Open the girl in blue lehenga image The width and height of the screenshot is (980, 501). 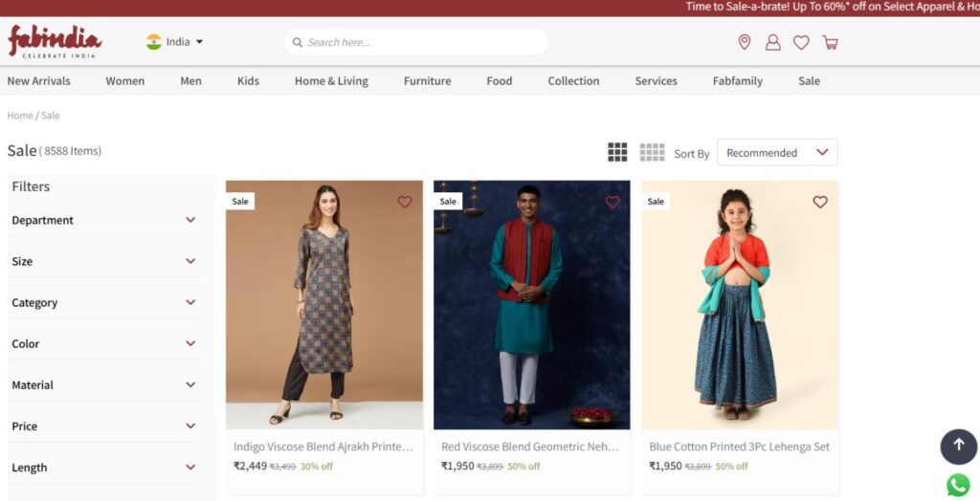click(740, 305)
